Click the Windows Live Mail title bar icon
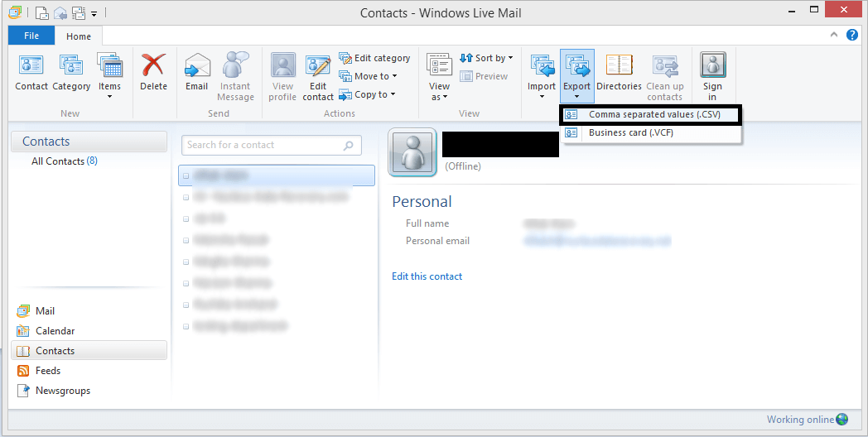The width and height of the screenshot is (868, 437). [15, 12]
